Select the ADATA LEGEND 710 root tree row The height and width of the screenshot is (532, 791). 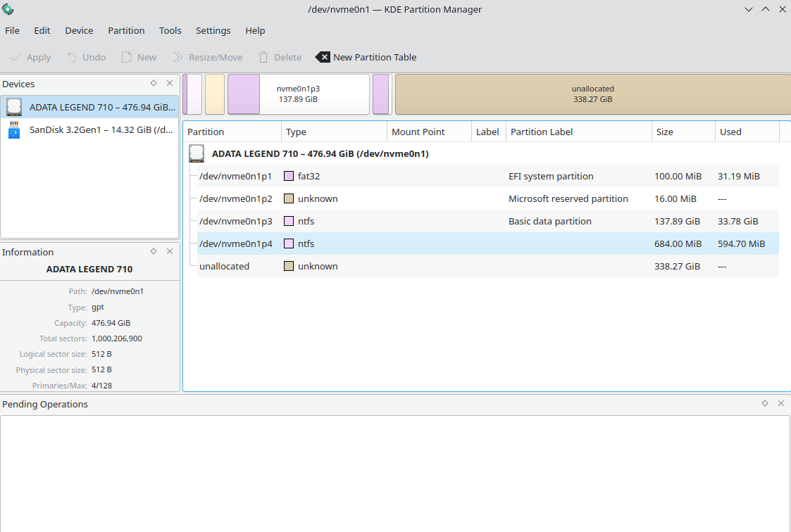482,153
